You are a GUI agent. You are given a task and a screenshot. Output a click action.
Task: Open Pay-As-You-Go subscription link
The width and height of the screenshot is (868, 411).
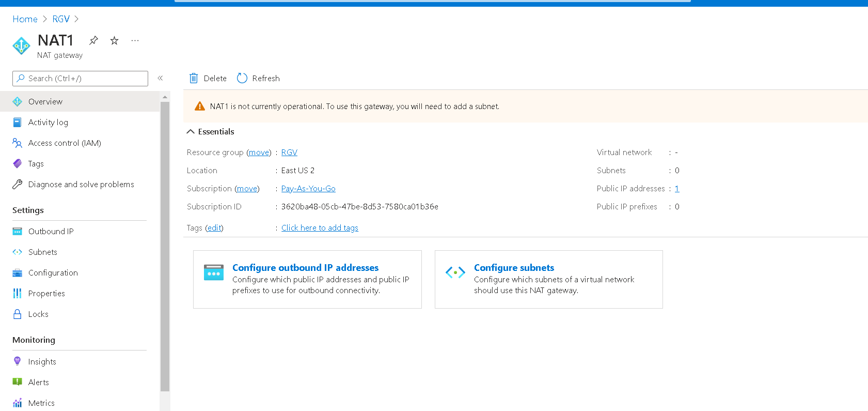coord(308,189)
